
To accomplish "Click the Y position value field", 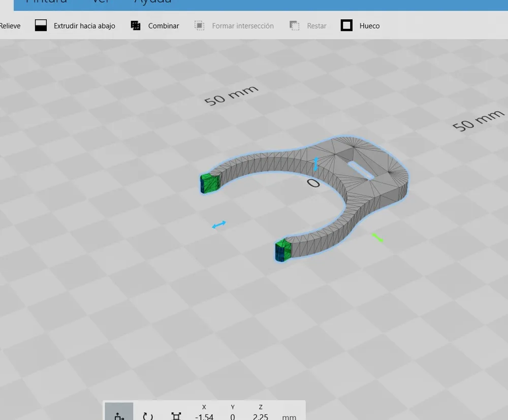I will pyautogui.click(x=233, y=416).
